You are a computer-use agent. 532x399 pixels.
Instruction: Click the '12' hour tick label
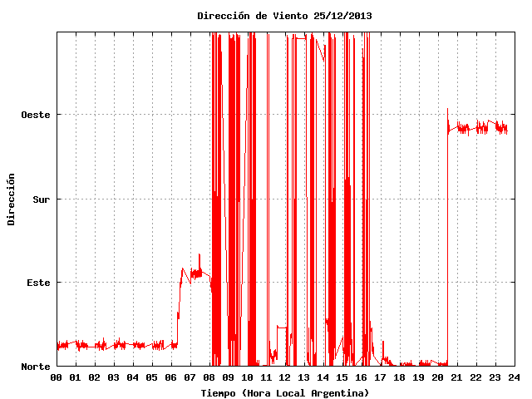(x=285, y=377)
